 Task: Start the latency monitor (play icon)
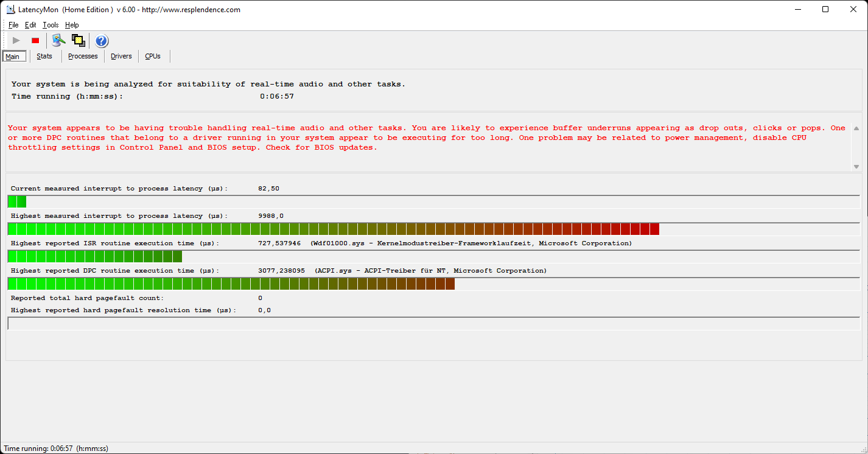pos(16,41)
